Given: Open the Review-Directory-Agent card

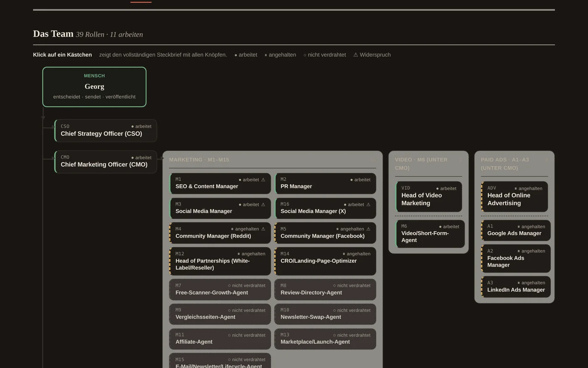Looking at the screenshot, I should click(x=325, y=289).
